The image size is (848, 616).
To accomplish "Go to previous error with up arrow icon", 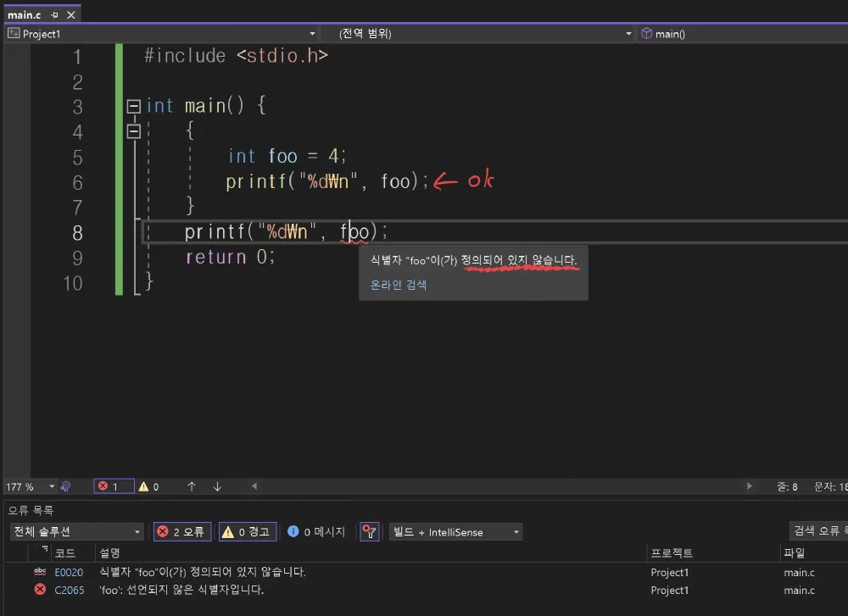I will pyautogui.click(x=192, y=486).
